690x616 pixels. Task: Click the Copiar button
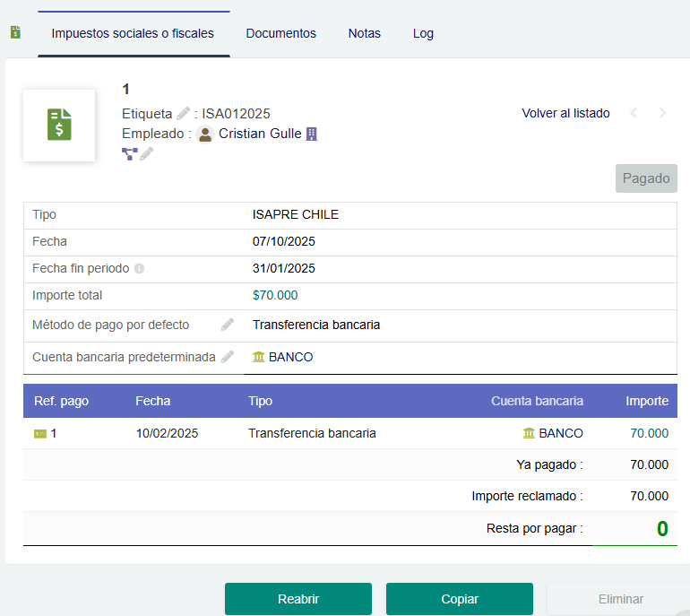[459, 599]
